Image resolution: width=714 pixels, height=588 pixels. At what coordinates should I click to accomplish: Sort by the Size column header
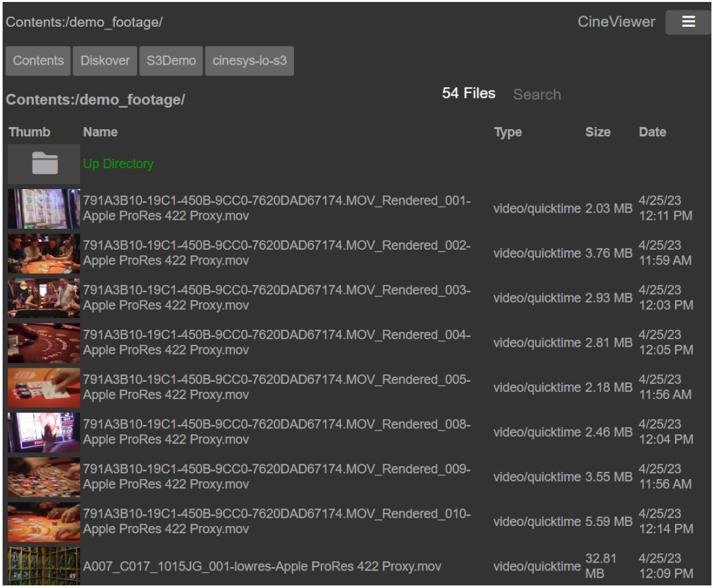click(597, 132)
